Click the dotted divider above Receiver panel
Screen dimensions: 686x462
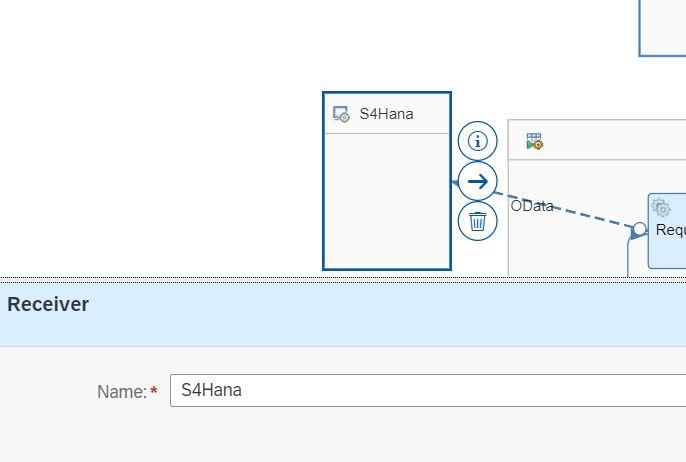pos(343,280)
